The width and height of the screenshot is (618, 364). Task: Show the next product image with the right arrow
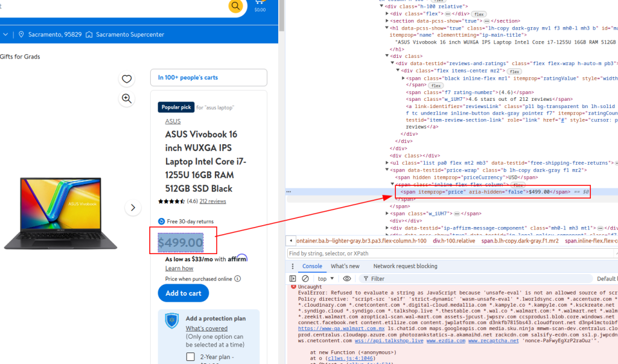(133, 208)
